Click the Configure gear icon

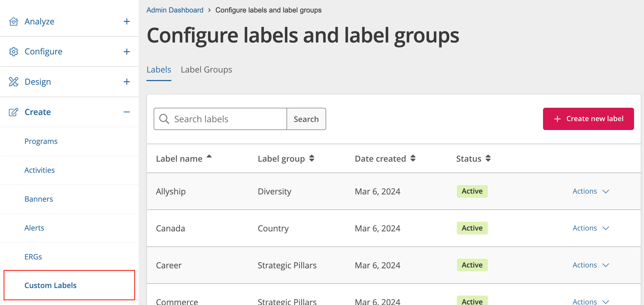pos(14,52)
